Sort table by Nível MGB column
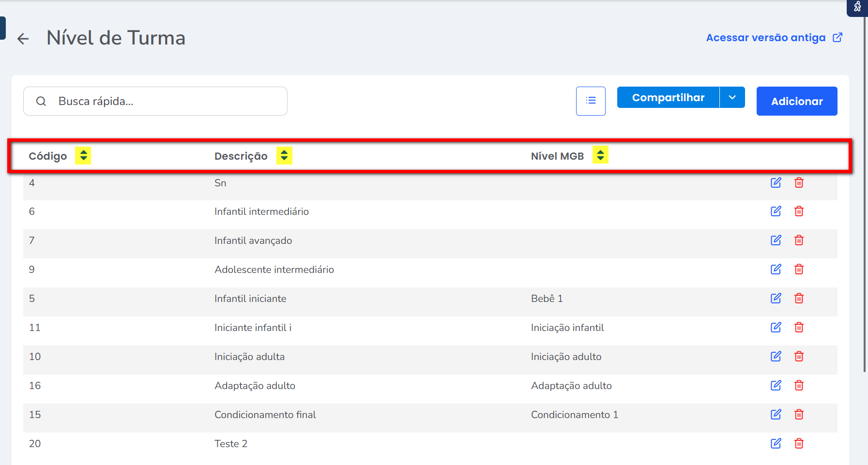This screenshot has width=868, height=465. point(600,155)
